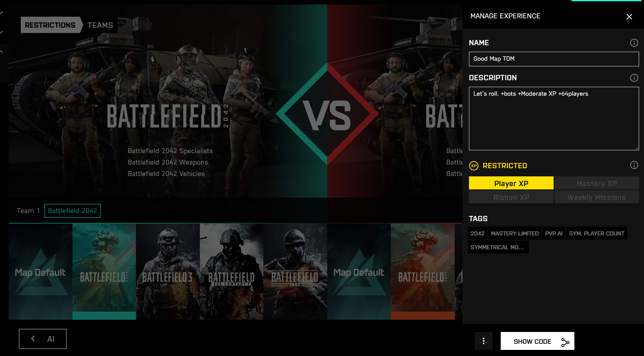Click the share icon on Show Code
This screenshot has width=644, height=356.
click(x=565, y=342)
